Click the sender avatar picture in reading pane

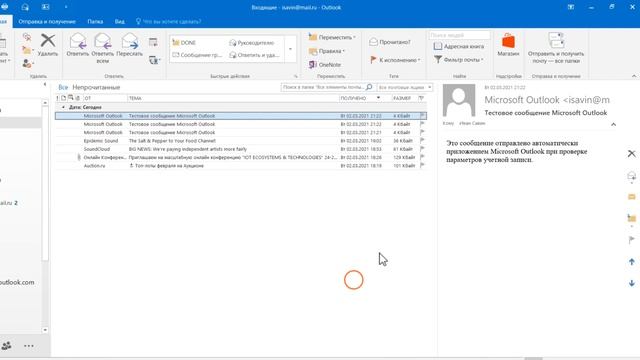pos(459,100)
